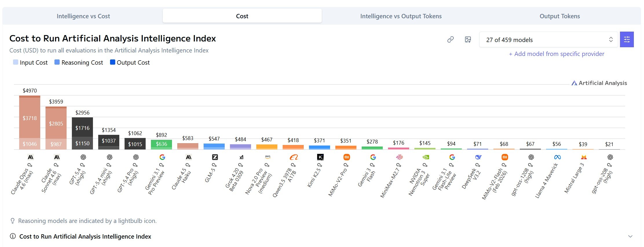Toggle the Input Cost legend item
The image size is (644, 247).
click(30, 63)
